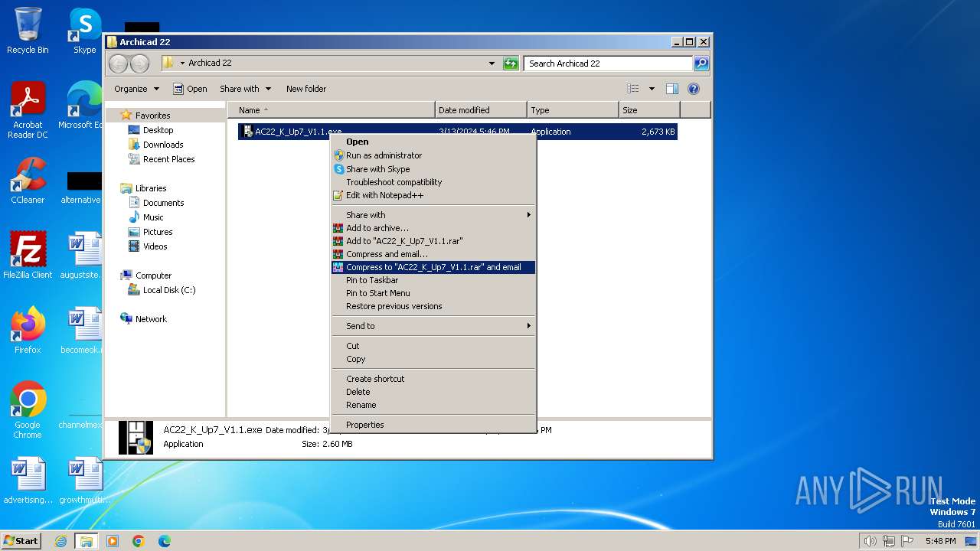Select Compress and email… entry

[433, 254]
